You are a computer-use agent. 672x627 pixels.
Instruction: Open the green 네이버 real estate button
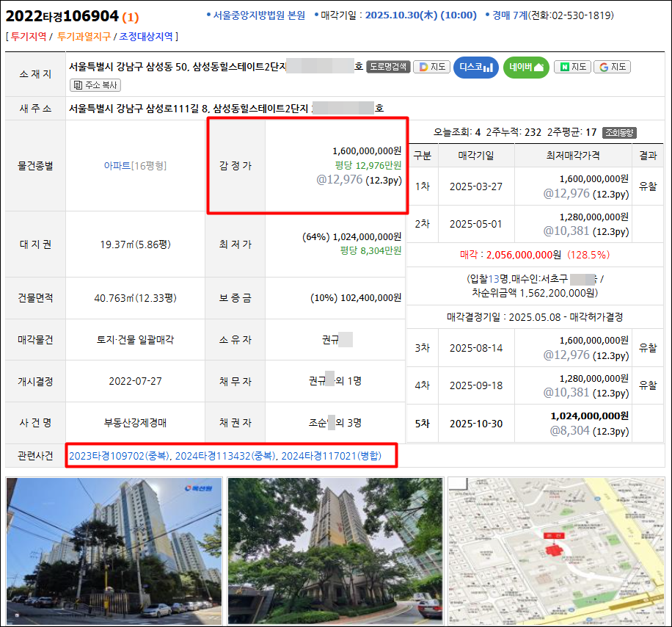click(x=526, y=68)
